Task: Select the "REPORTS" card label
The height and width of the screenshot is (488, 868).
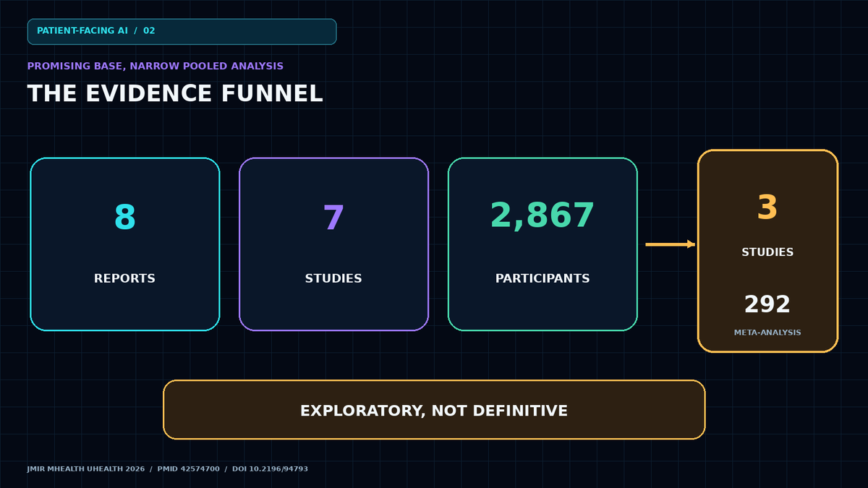Action: point(124,278)
